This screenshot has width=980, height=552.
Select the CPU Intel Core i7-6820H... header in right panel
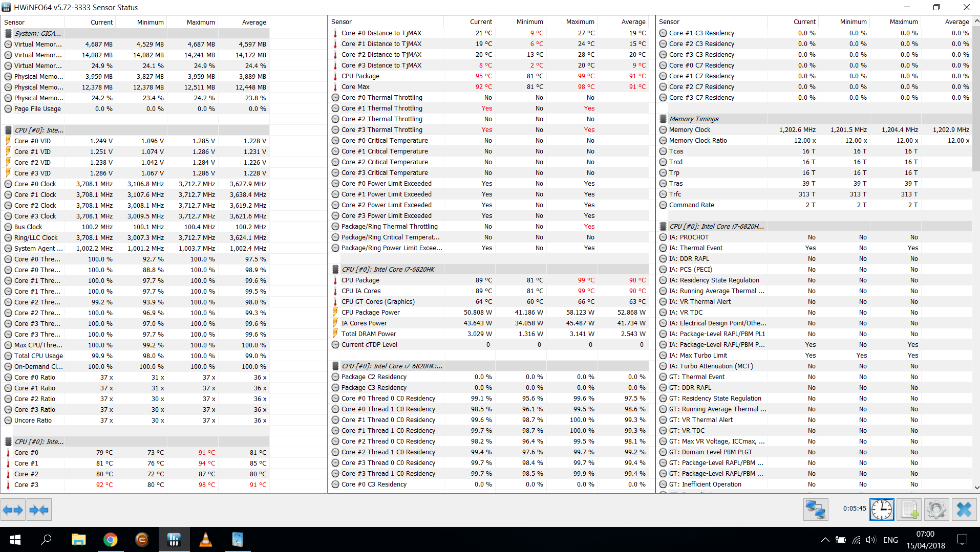pyautogui.click(x=814, y=226)
